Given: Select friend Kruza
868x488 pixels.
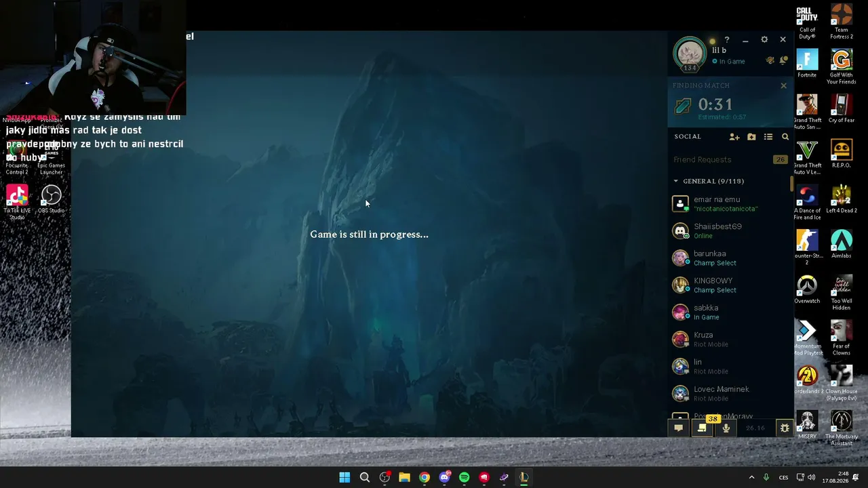Looking at the screenshot, I should point(730,339).
